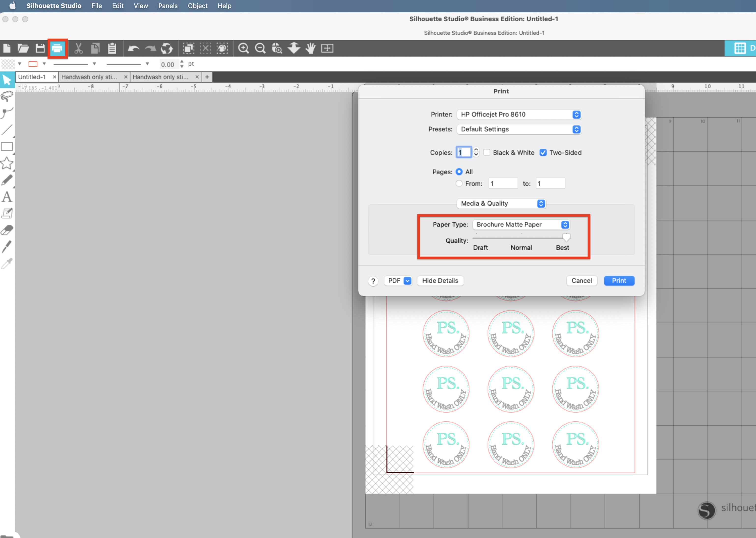The image size is (756, 538).
Task: Click the Paste clipboard icon
Action: 112,48
